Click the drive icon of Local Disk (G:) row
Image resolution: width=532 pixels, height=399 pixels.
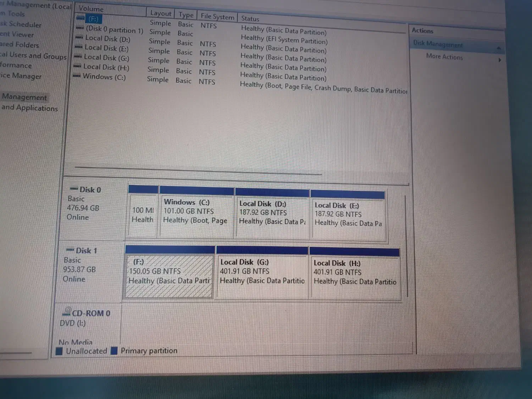78,56
